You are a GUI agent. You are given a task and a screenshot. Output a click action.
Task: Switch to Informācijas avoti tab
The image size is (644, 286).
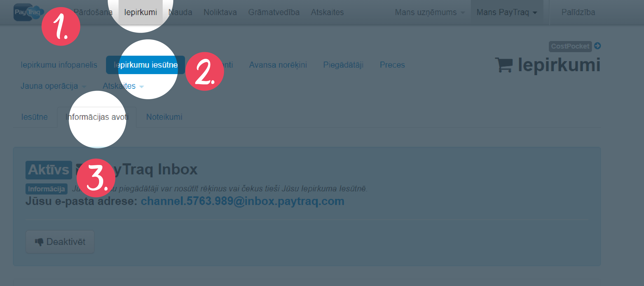click(x=97, y=117)
